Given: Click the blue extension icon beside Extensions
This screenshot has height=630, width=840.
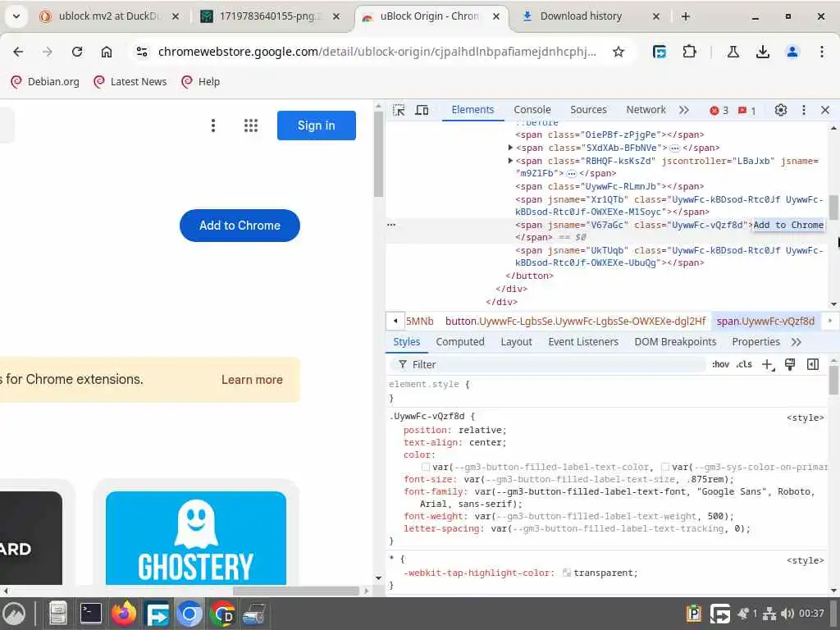Looking at the screenshot, I should [x=660, y=52].
